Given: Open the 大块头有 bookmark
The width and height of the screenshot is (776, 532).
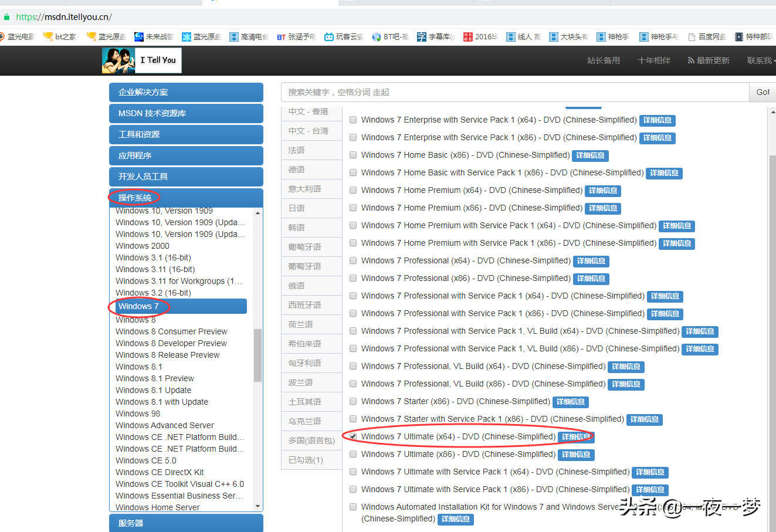Looking at the screenshot, I should coord(568,37).
